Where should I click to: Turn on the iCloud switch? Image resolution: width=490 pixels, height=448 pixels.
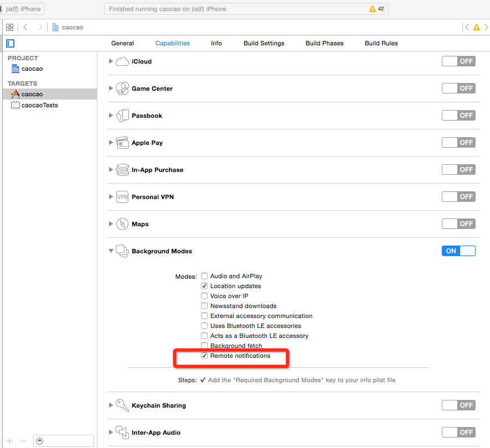(x=458, y=61)
